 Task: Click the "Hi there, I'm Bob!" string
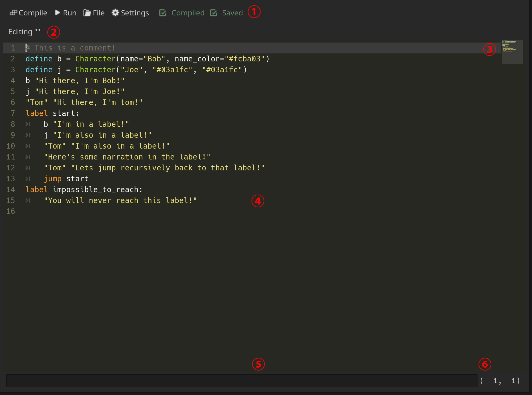click(x=79, y=81)
